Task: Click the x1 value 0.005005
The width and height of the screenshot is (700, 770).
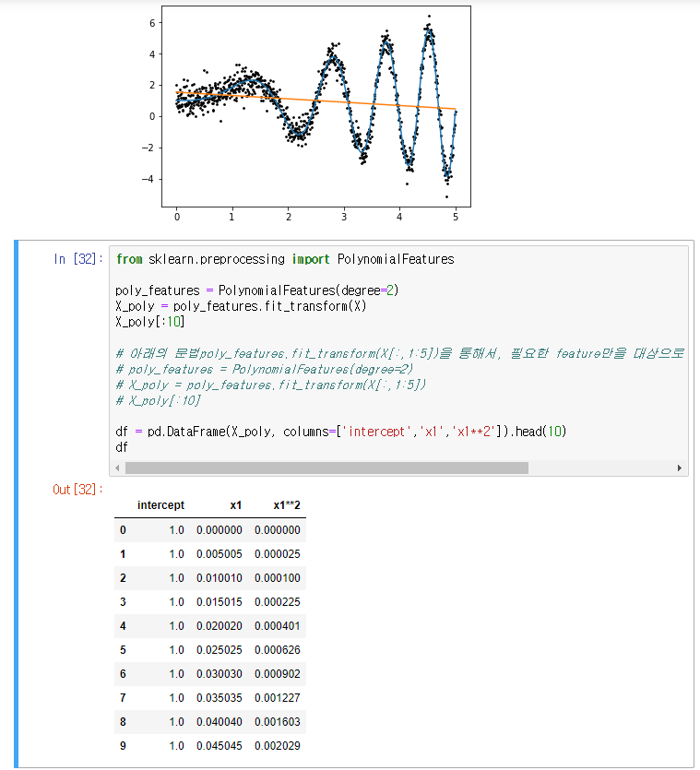Action: click(x=219, y=554)
